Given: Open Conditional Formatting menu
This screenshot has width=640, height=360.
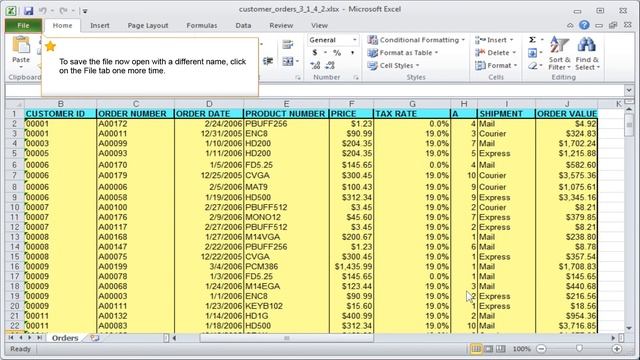Looking at the screenshot, I should pos(416,40).
